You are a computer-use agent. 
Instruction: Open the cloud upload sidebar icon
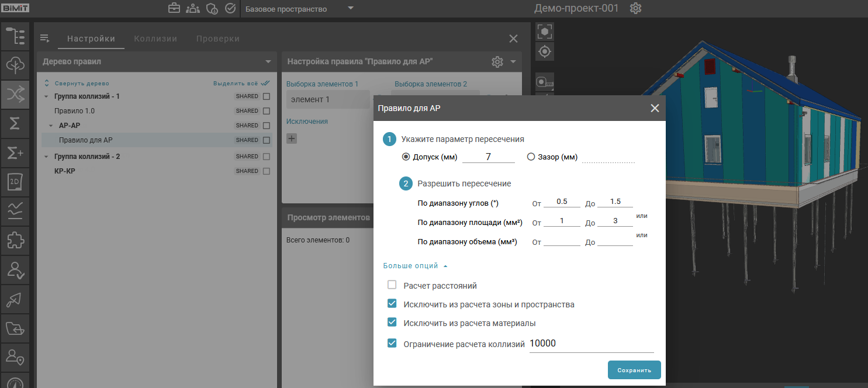click(15, 65)
